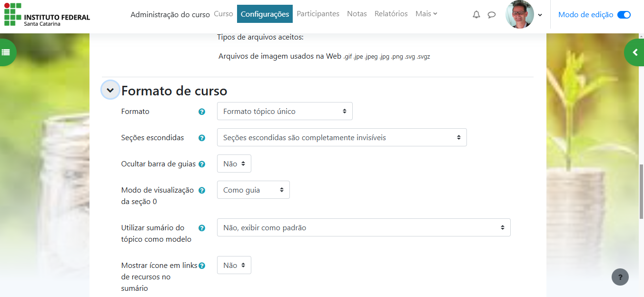The width and height of the screenshot is (644, 297).
Task: Click help icon beside Seções escondidas
Action: pyautogui.click(x=202, y=138)
